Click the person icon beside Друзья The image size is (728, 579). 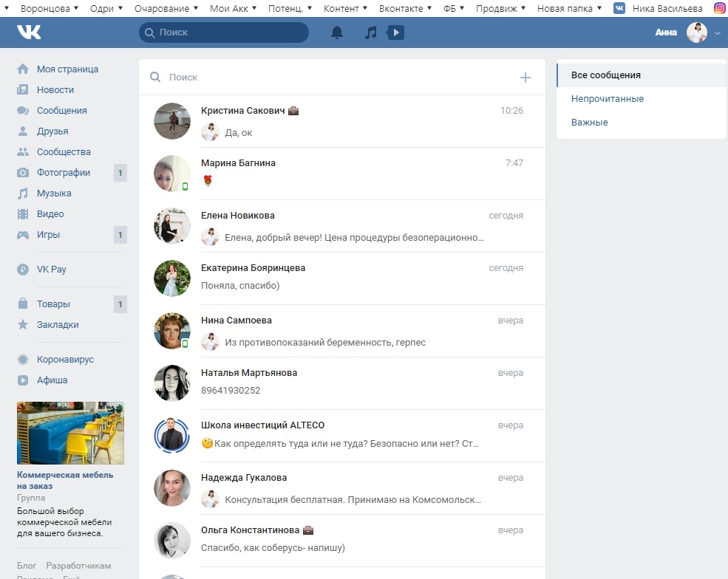[23, 131]
